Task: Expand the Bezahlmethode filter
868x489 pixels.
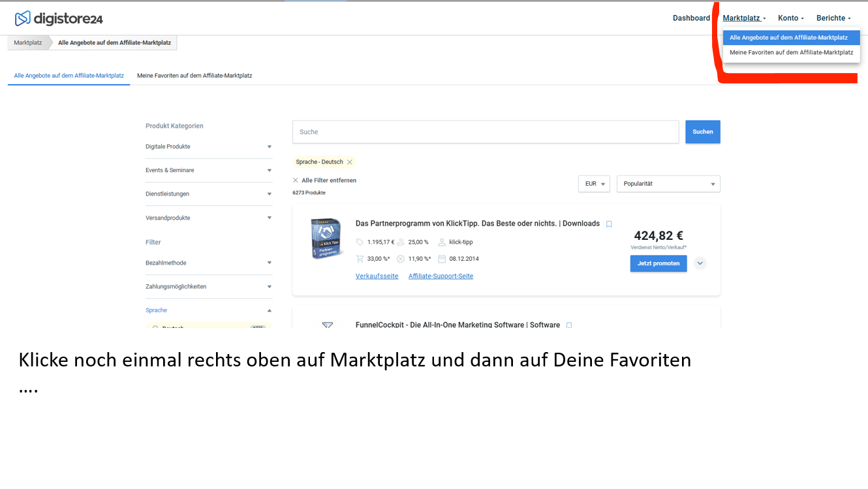Action: click(269, 263)
